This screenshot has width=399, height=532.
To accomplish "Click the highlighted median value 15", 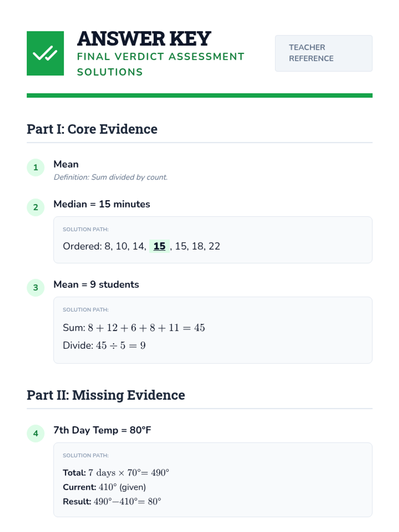I will coord(159,246).
